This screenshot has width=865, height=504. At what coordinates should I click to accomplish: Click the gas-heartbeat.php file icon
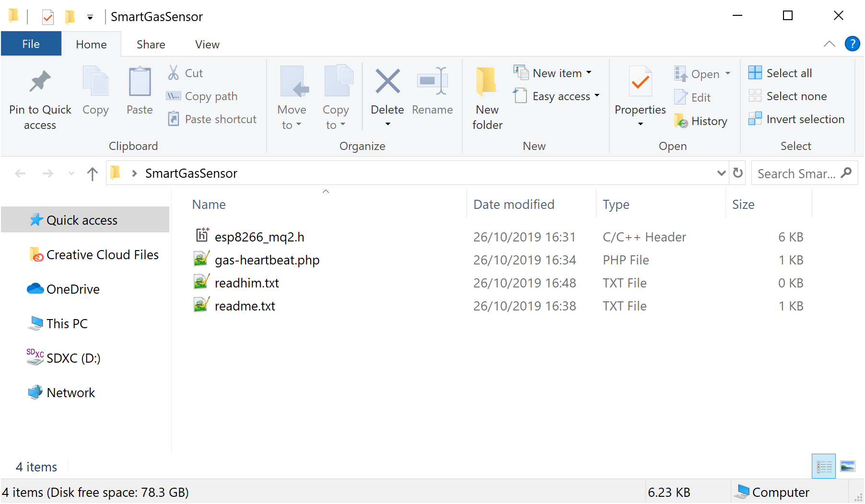(x=201, y=259)
